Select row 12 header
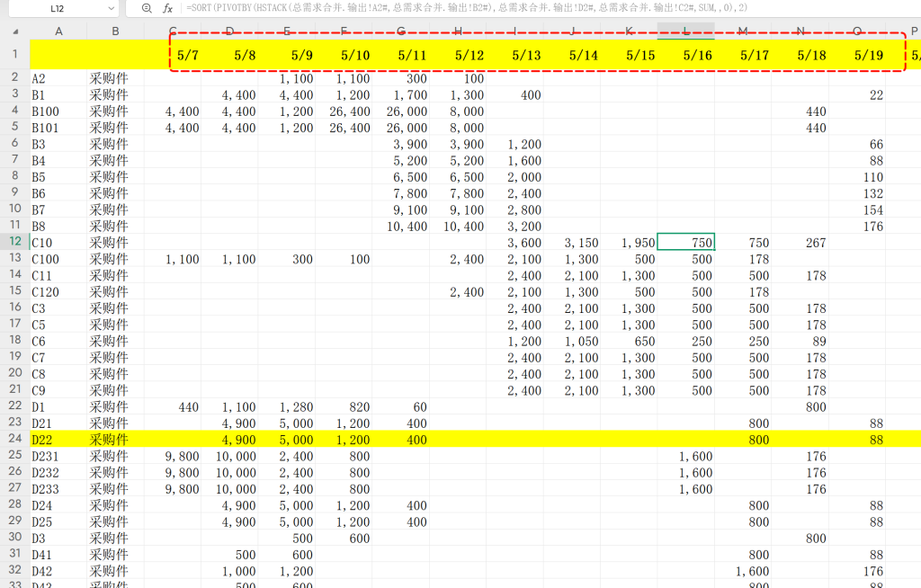Screen dimensions: 921x588 (14, 242)
